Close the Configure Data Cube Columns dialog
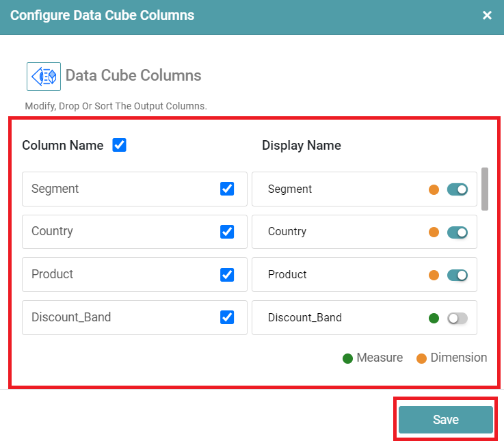The image size is (504, 441). [487, 15]
